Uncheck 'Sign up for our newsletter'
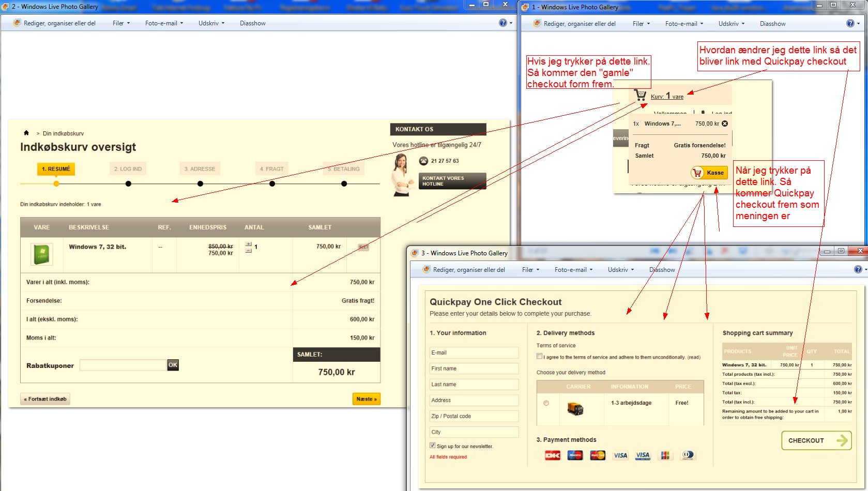This screenshot has width=868, height=491. coord(433,445)
